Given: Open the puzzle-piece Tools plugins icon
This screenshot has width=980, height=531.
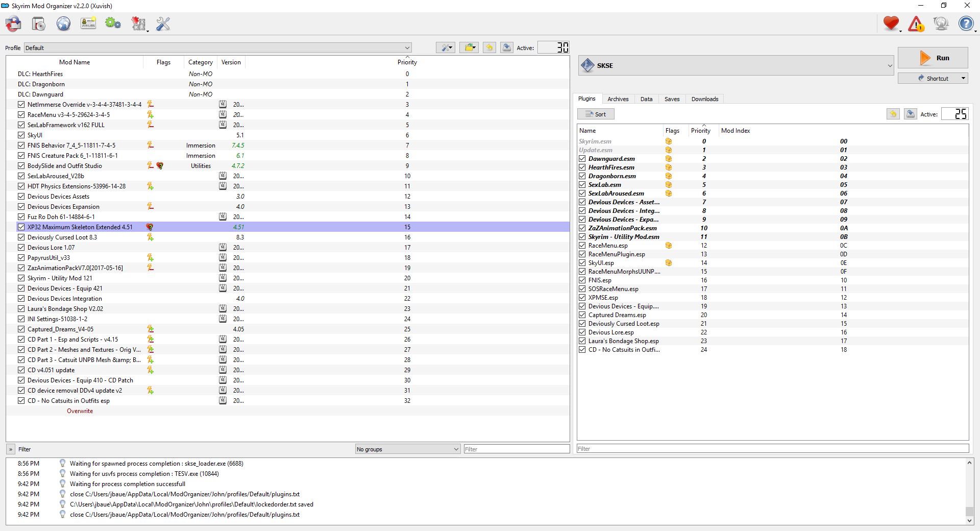Looking at the screenshot, I should 138,23.
